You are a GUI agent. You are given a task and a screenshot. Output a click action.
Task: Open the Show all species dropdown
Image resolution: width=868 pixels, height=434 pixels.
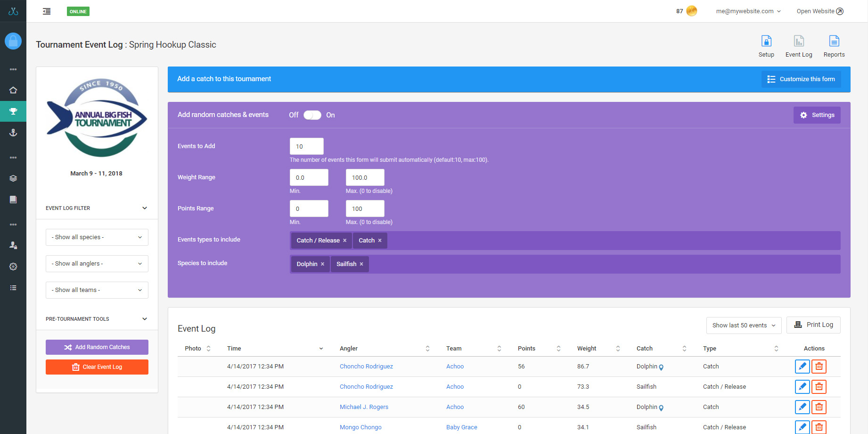tap(97, 237)
